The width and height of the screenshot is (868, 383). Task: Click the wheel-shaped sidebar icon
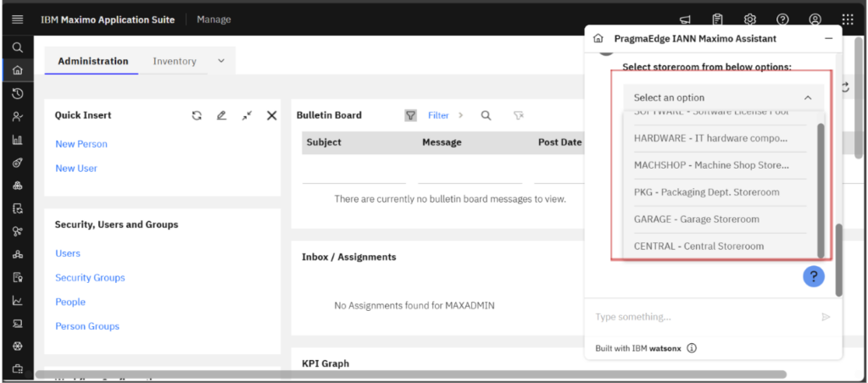17,347
